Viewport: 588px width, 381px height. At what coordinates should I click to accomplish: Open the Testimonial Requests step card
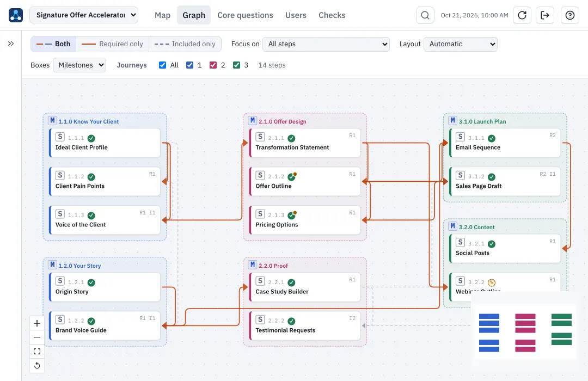pyautogui.click(x=305, y=325)
